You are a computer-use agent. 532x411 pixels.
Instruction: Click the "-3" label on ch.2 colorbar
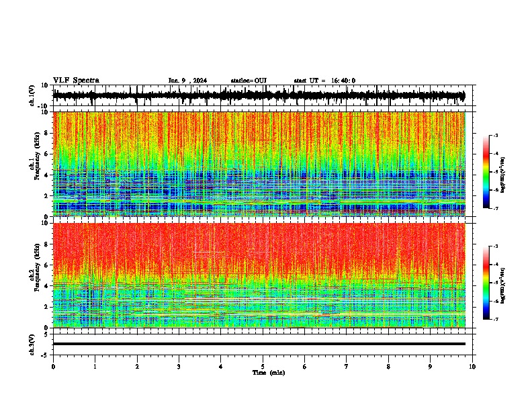pos(495,246)
